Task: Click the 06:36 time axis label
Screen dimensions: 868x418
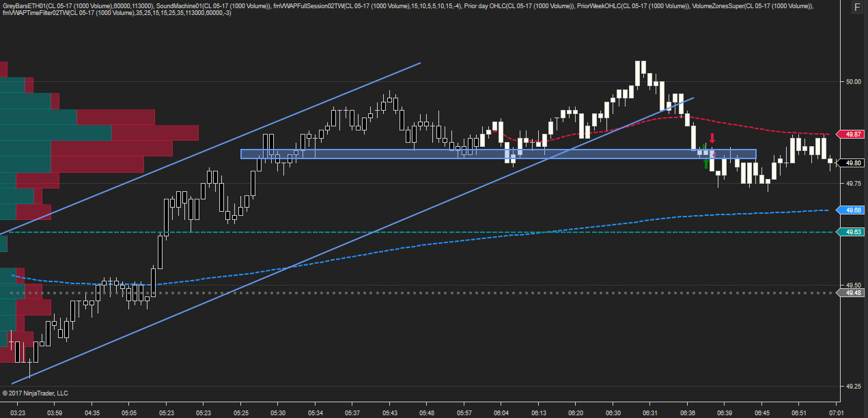Action: 688,413
